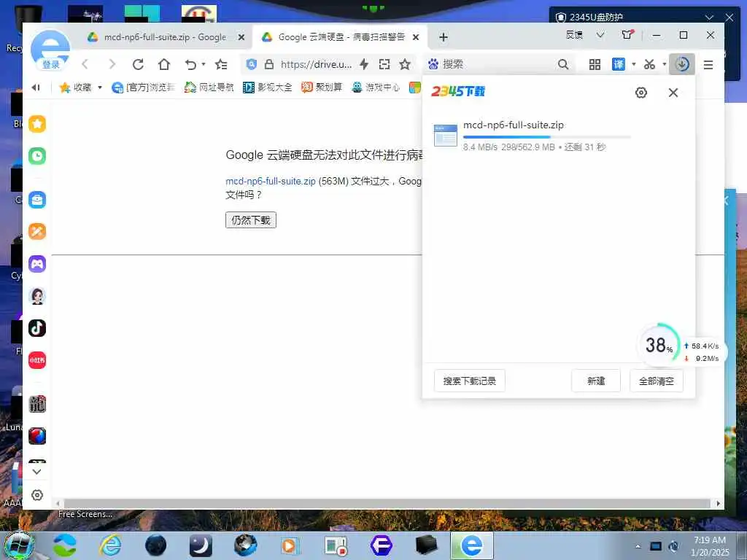Open the title bar chevron dropdown
Viewport: 747px width, 560px height.
[x=601, y=35]
